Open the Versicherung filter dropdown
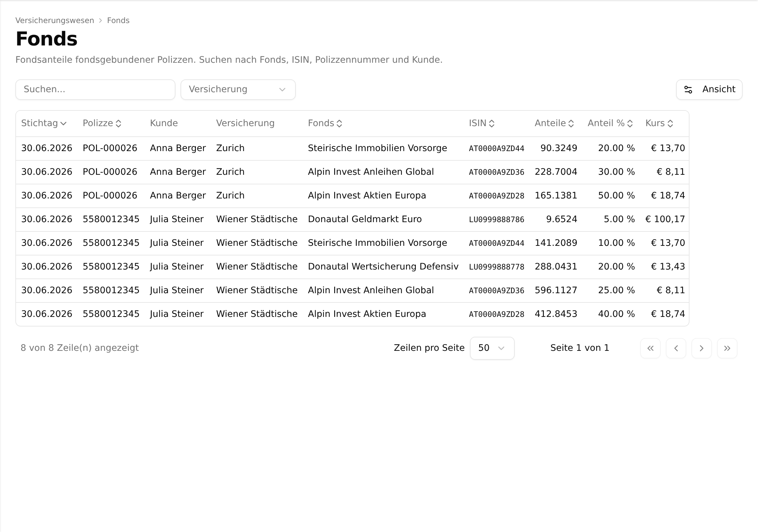This screenshot has width=758, height=532. point(238,90)
